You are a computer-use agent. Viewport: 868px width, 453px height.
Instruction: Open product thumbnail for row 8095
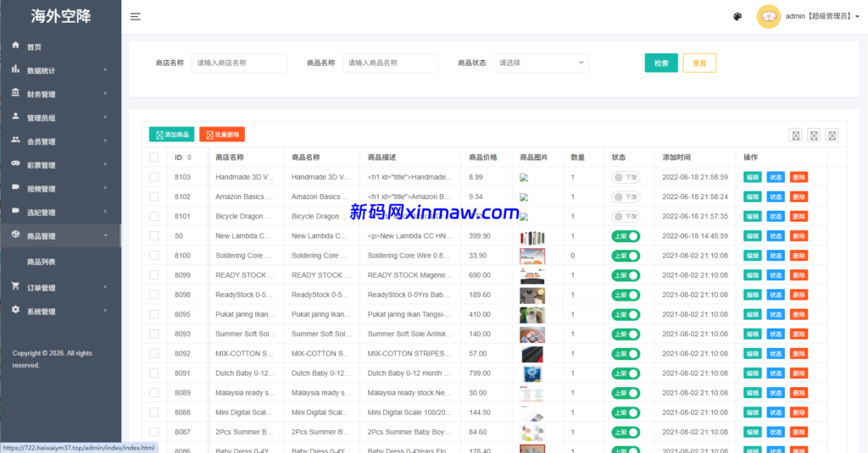[x=532, y=315]
